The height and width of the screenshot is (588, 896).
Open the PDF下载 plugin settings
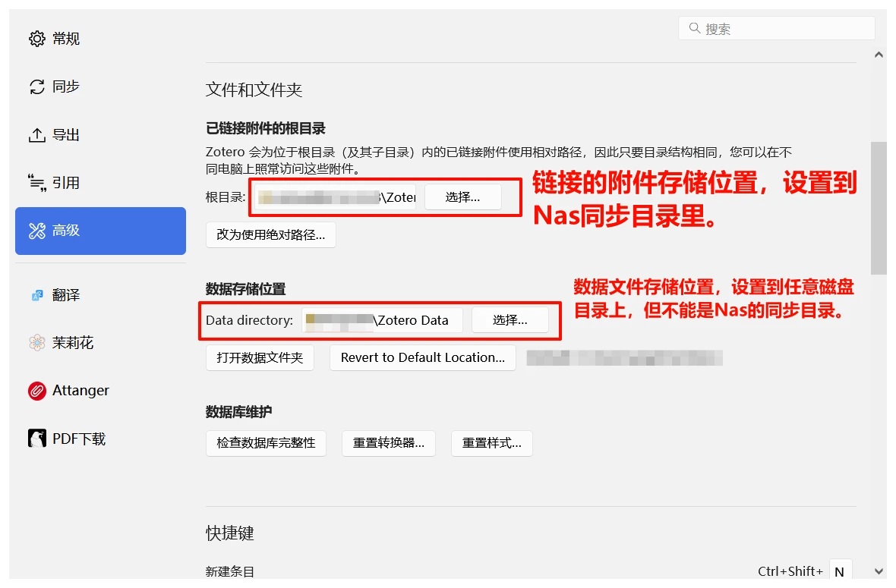(100, 439)
